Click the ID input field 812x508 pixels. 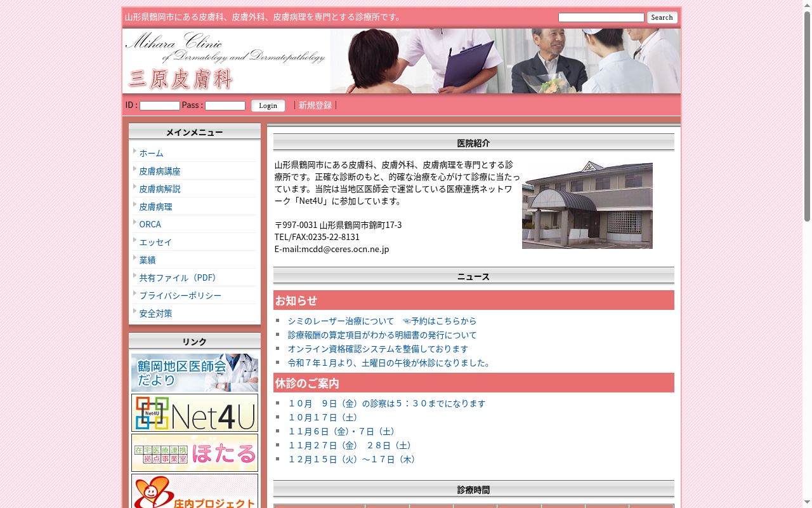coord(159,105)
